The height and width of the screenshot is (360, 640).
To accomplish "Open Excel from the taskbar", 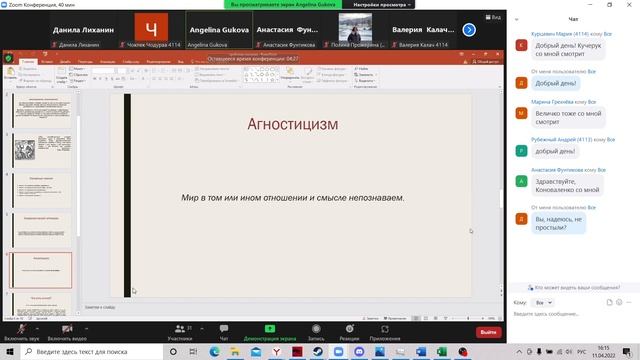I will [442, 351].
